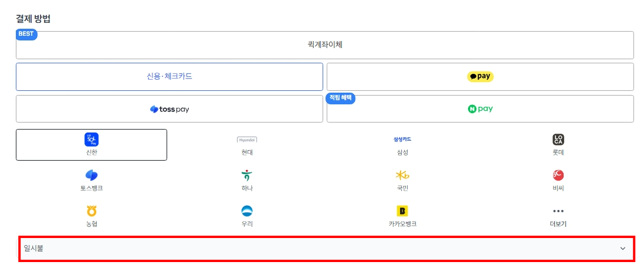
Task: Show more cards with 더보기 dots
Action: (x=558, y=211)
